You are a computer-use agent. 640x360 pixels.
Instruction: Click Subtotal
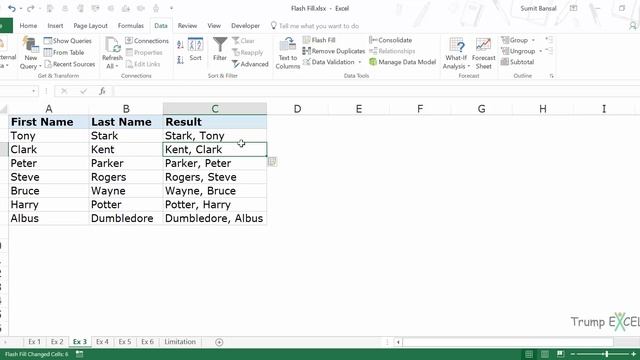coord(518,62)
